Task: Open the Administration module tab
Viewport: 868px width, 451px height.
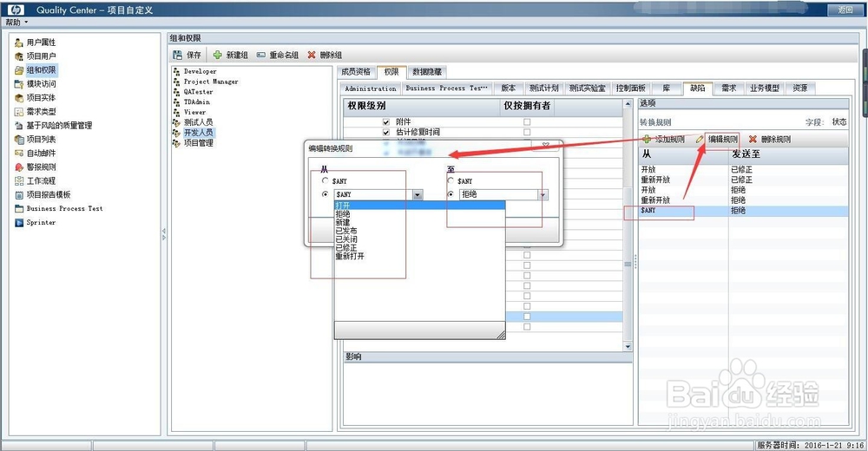Action: click(x=371, y=88)
